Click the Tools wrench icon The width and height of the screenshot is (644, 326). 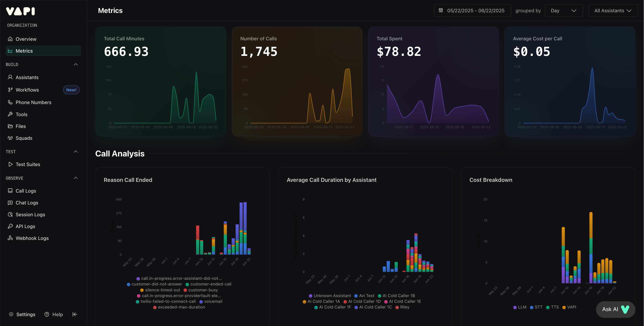[x=10, y=114]
